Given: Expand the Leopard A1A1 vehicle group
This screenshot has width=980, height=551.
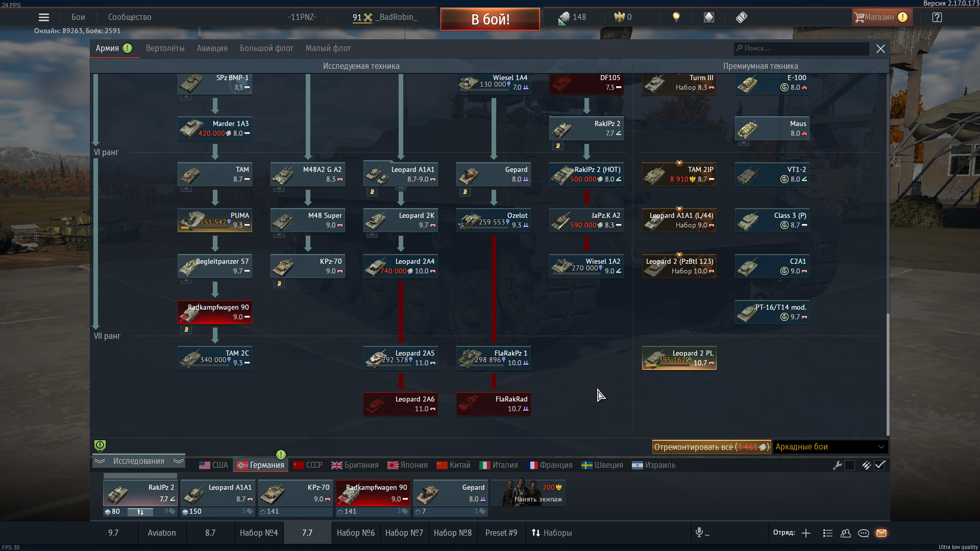Looking at the screenshot, I should (x=401, y=188).
